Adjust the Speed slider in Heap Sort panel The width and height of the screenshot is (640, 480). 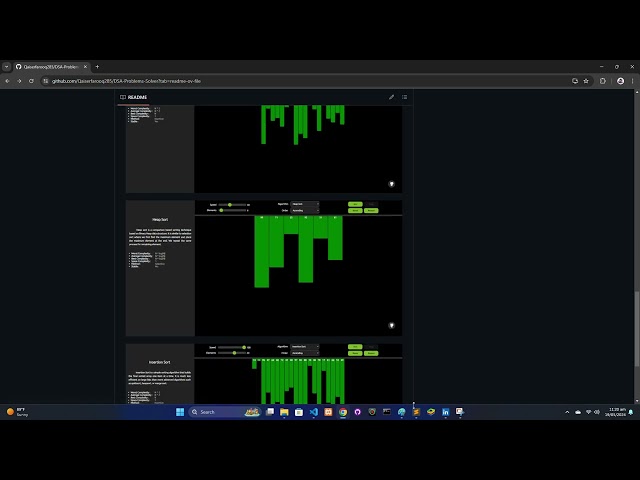[232, 205]
